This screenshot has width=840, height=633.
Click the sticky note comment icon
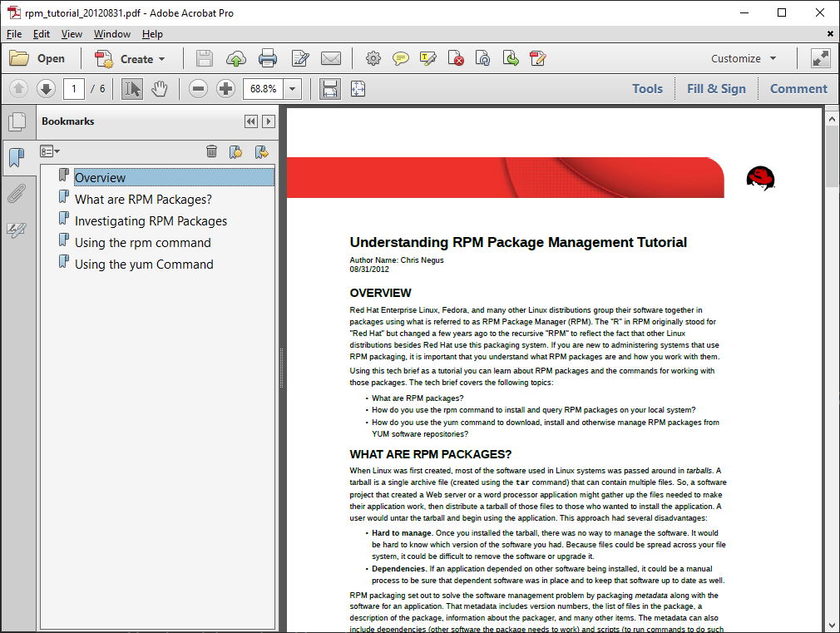[x=401, y=58]
